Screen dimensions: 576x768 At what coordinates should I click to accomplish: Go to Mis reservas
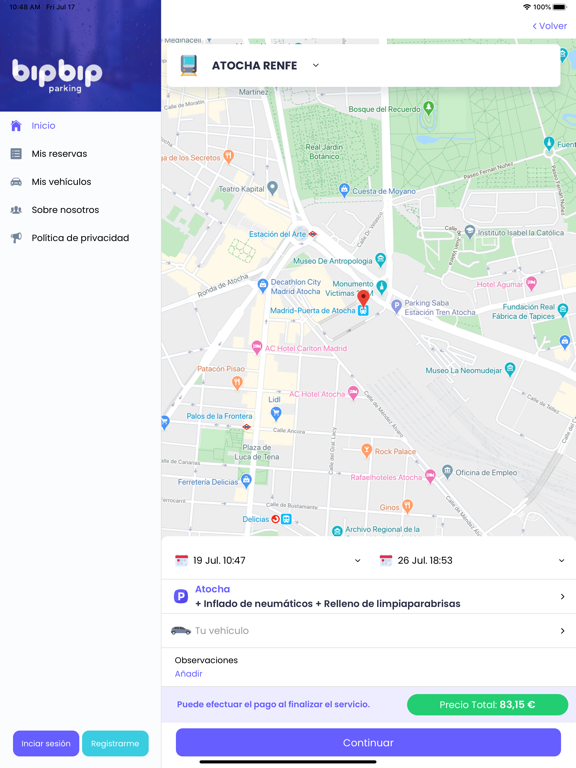pos(59,154)
